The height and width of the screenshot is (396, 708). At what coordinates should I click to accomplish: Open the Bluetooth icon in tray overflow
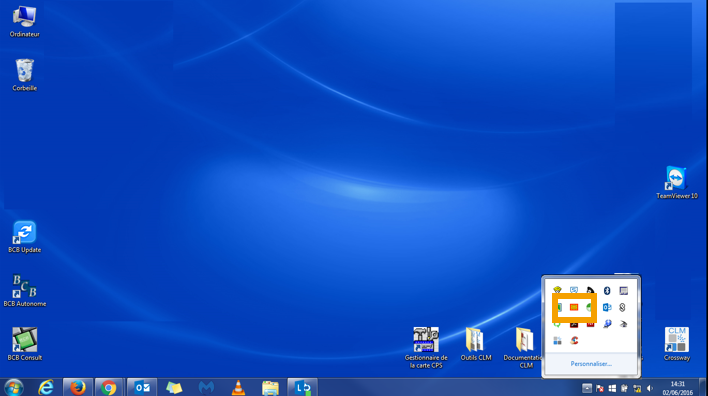607,290
